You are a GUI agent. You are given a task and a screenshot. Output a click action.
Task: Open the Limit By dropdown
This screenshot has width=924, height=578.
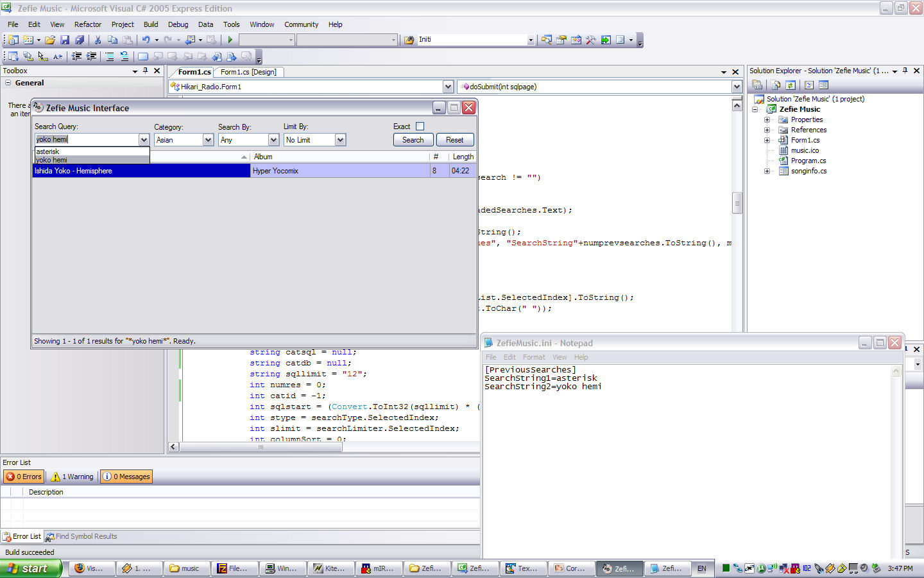coord(340,140)
